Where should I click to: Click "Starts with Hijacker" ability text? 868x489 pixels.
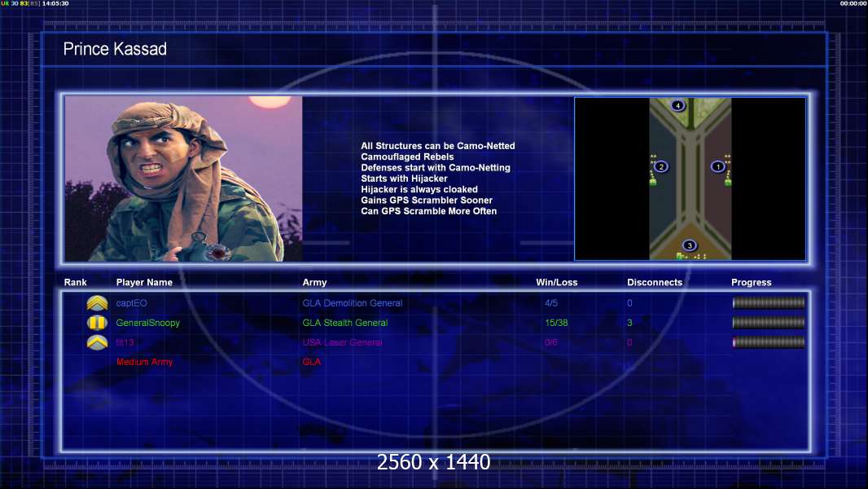tap(404, 178)
